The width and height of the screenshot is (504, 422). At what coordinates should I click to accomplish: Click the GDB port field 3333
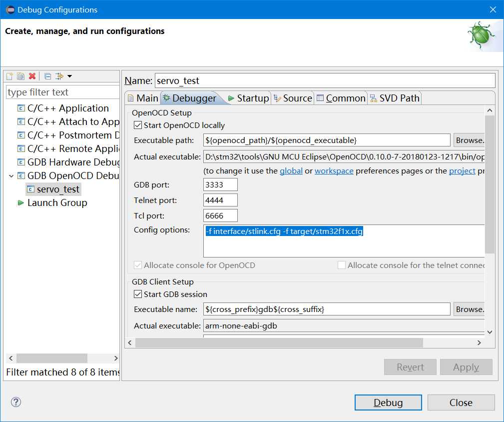pos(220,184)
